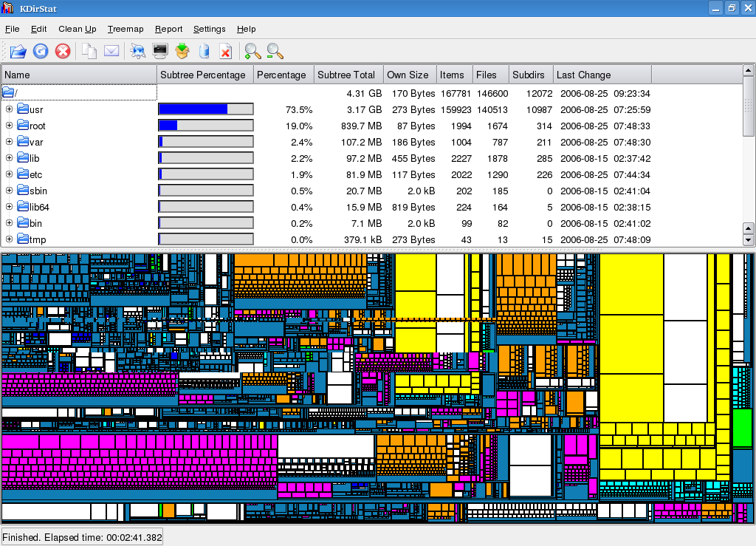Click the zoom in magnifier icon
The width and height of the screenshot is (756, 546).
(252, 51)
